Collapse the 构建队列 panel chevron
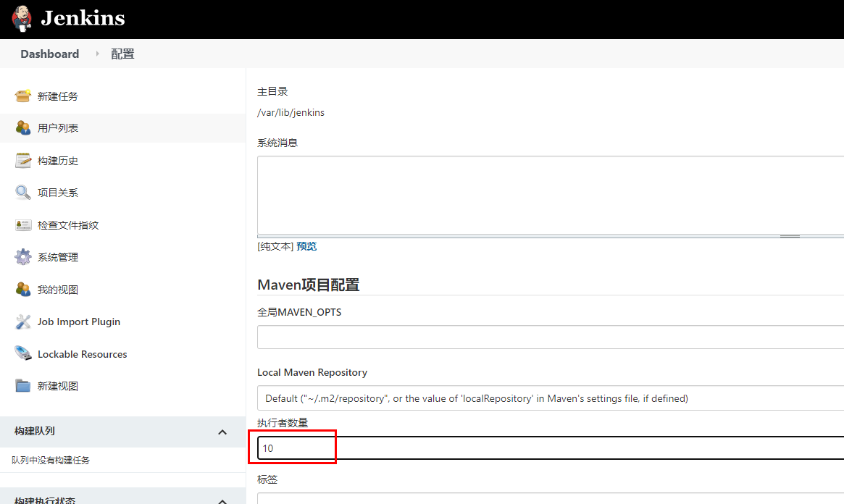The height and width of the screenshot is (504, 844). click(x=222, y=432)
